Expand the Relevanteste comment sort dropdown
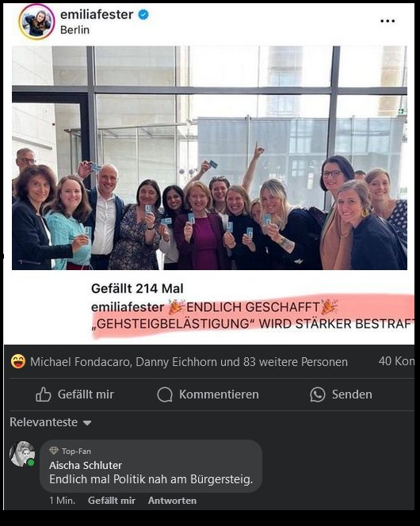This screenshot has width=420, height=526. tap(50, 422)
